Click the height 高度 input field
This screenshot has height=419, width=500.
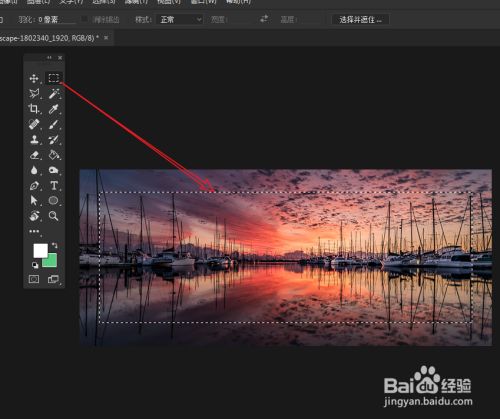[311, 20]
